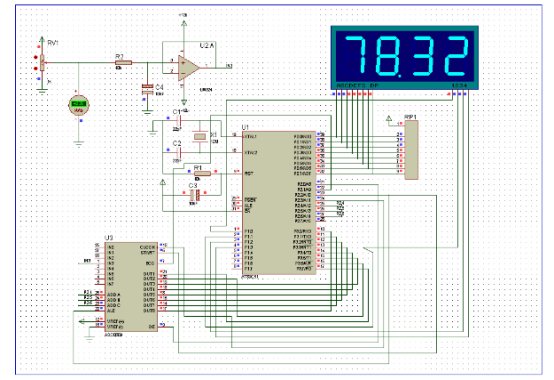The height and width of the screenshot is (380, 554).
Task: Click the lower red adjust dot on RV1
Action: tap(35, 69)
